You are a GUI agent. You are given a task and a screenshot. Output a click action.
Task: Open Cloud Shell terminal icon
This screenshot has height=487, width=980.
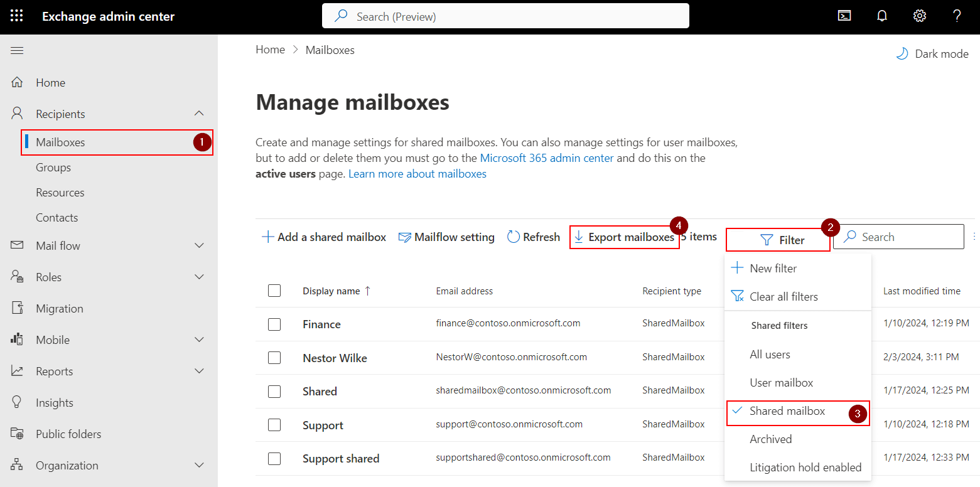pyautogui.click(x=844, y=16)
